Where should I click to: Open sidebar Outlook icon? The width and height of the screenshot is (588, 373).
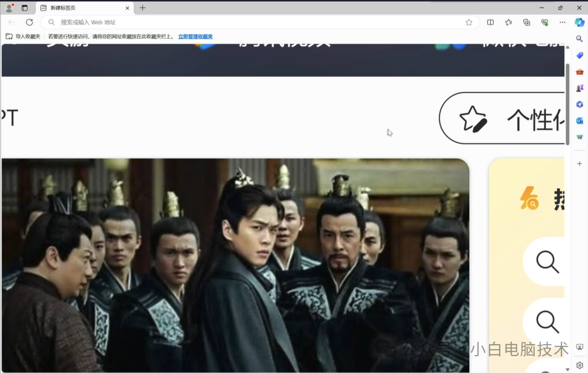[579, 121]
